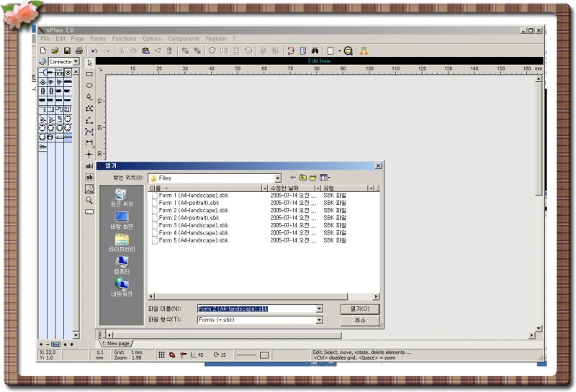The width and height of the screenshot is (576, 392).
Task: Click the type column dropdown arrow
Action: tap(371, 188)
